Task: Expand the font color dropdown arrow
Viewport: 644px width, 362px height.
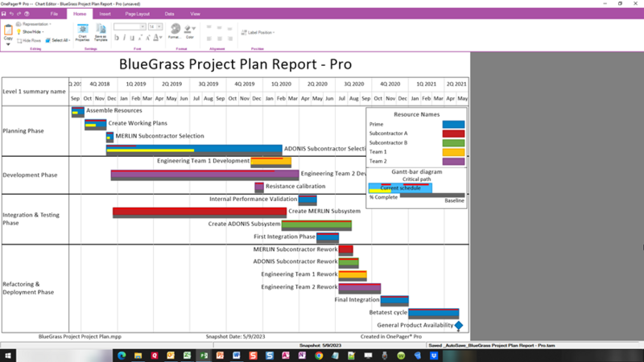Action: [x=160, y=38]
